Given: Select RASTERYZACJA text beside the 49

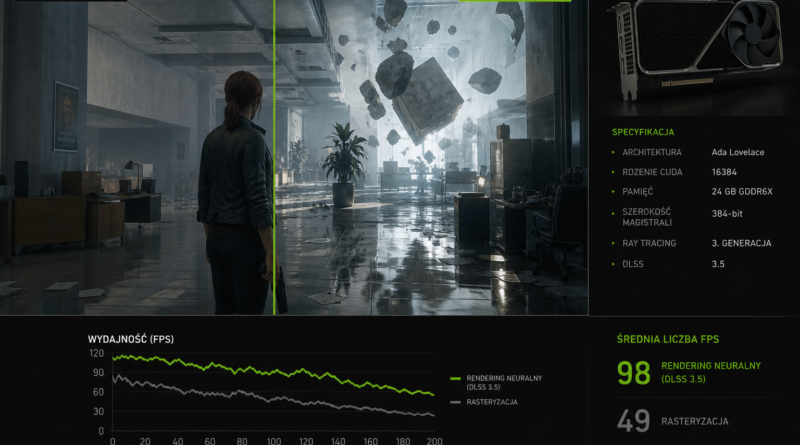Looking at the screenshot, I should point(695,422).
